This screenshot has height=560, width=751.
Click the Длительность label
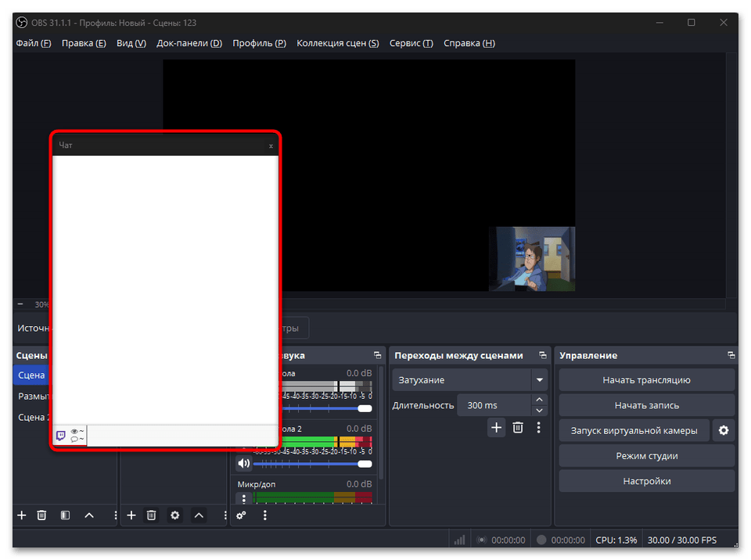point(423,405)
